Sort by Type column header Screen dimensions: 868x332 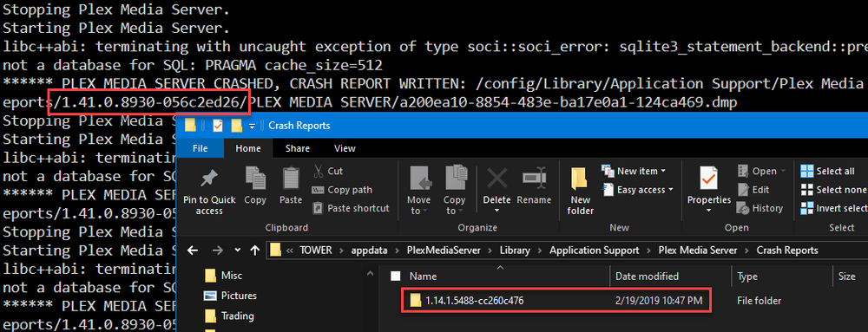747,277
